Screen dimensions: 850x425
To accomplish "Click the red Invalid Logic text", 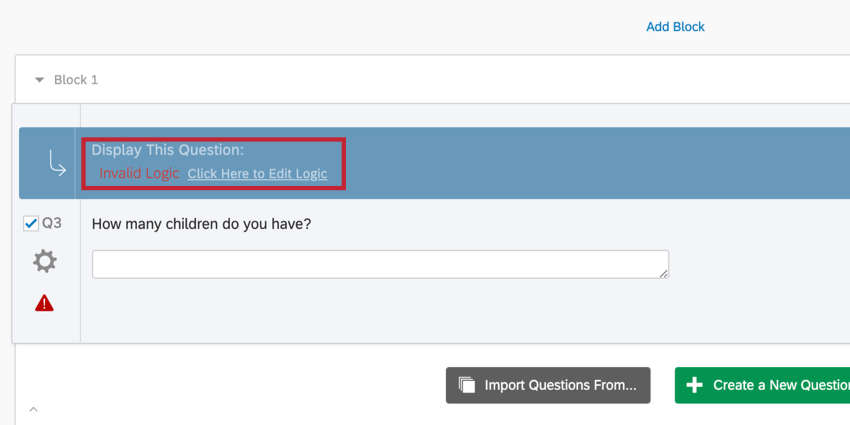I will coord(139,174).
